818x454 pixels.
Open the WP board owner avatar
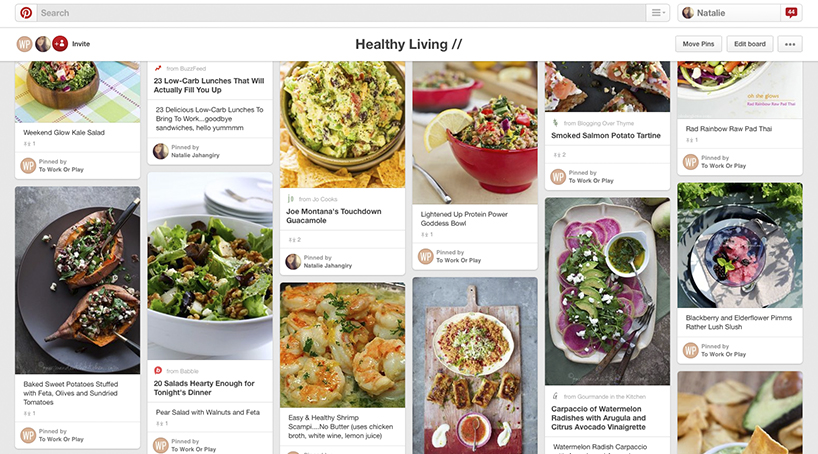point(25,44)
